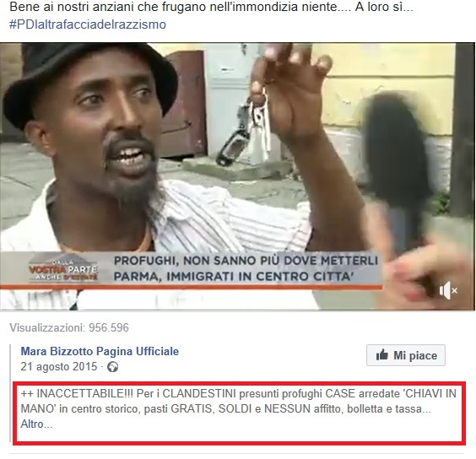Screen dimensions: 476x459
Task: Open the 21 agosto 2015 timestamp
Action: [x=59, y=366]
